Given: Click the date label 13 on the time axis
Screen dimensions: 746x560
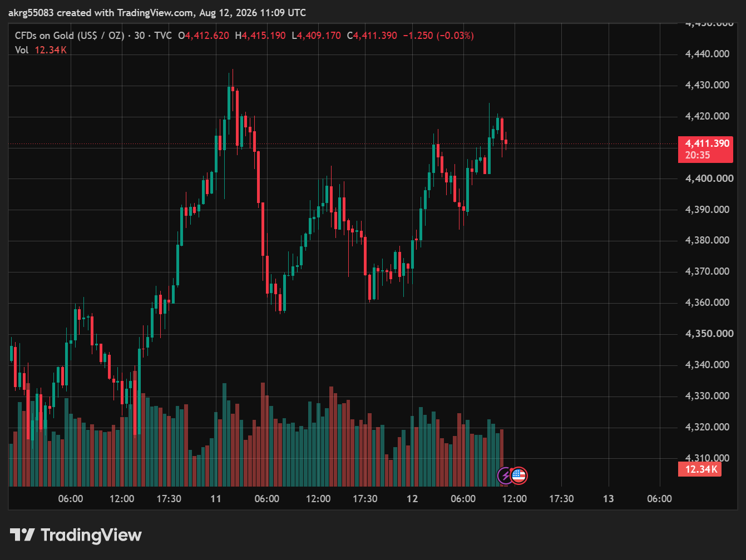Looking at the screenshot, I should coord(609,499).
